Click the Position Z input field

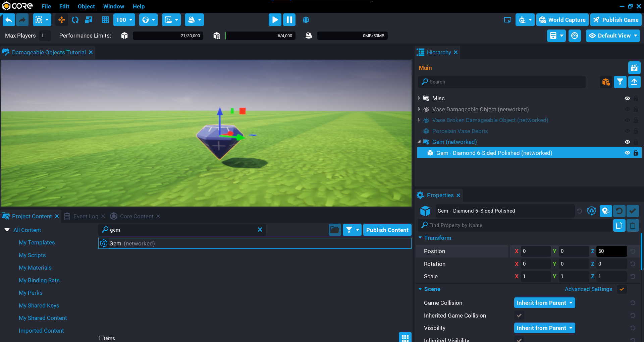point(611,251)
